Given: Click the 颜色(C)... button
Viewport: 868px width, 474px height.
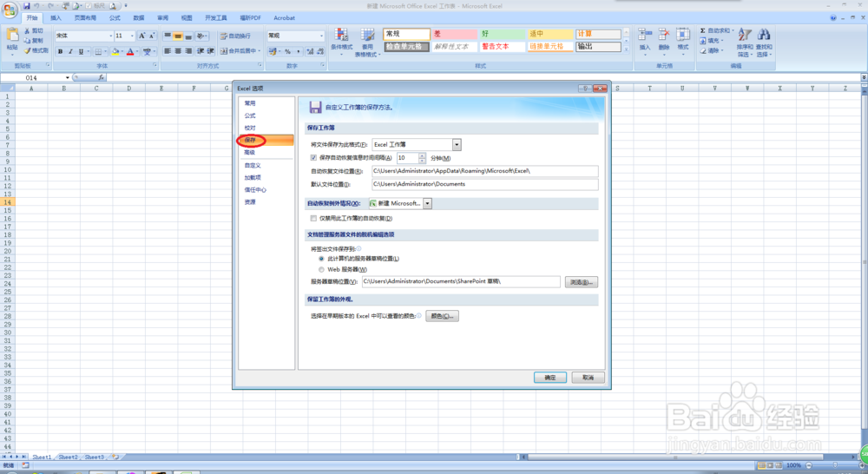Looking at the screenshot, I should (x=442, y=316).
